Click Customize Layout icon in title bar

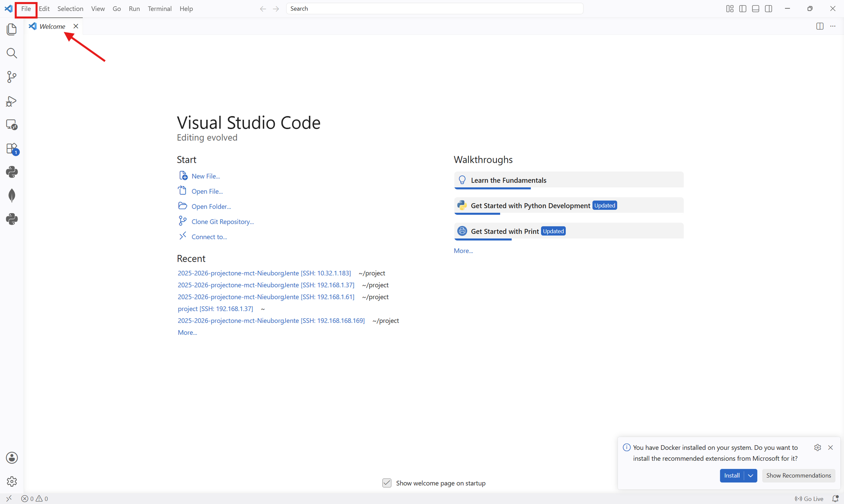[x=730, y=9]
